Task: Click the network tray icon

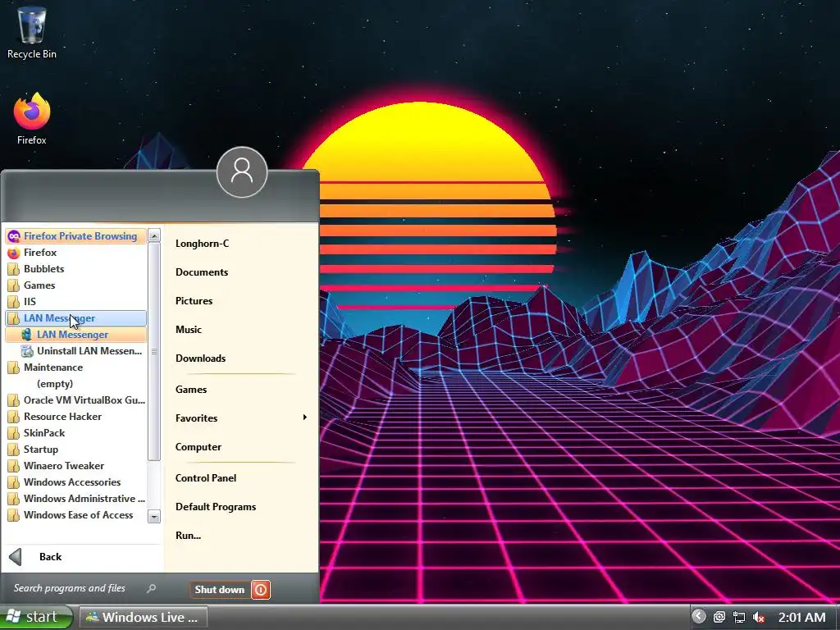Action: click(739, 617)
